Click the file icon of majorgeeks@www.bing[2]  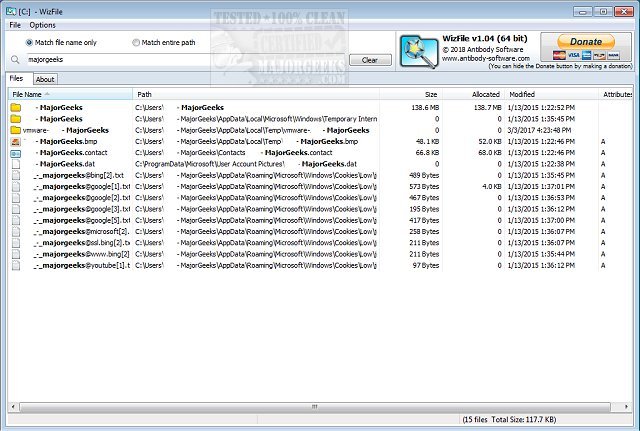point(16,254)
